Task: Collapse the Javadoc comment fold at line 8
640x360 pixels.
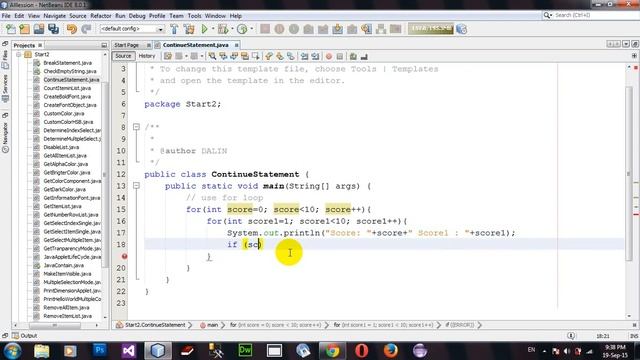Action: click(136, 127)
